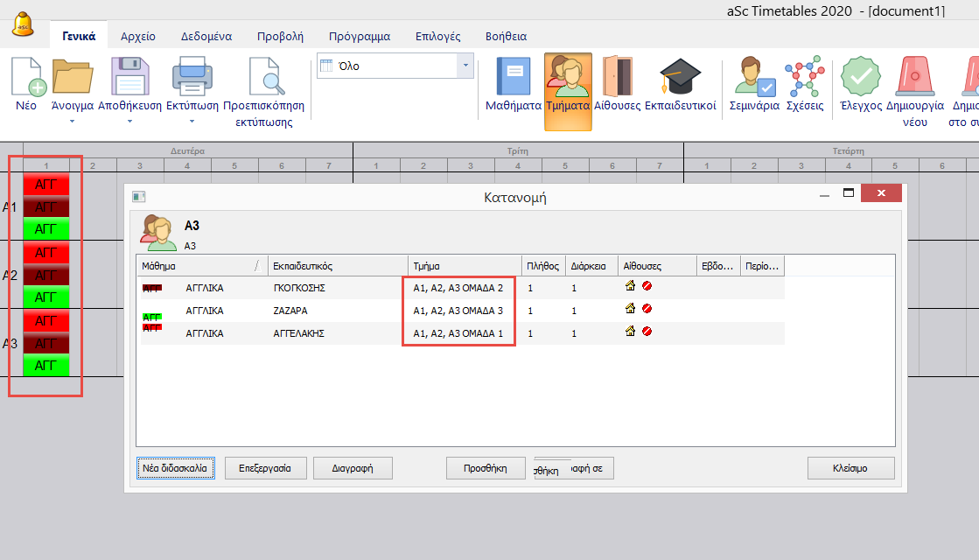Select the green ΑΓΓ card in A1 row
The image size is (979, 560).
45,229
